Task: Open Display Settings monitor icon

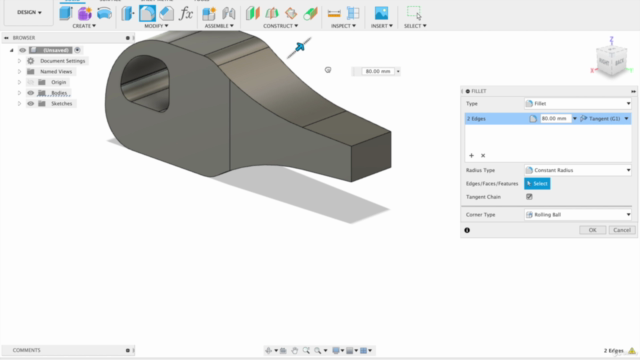Action: pyautogui.click(x=336, y=351)
